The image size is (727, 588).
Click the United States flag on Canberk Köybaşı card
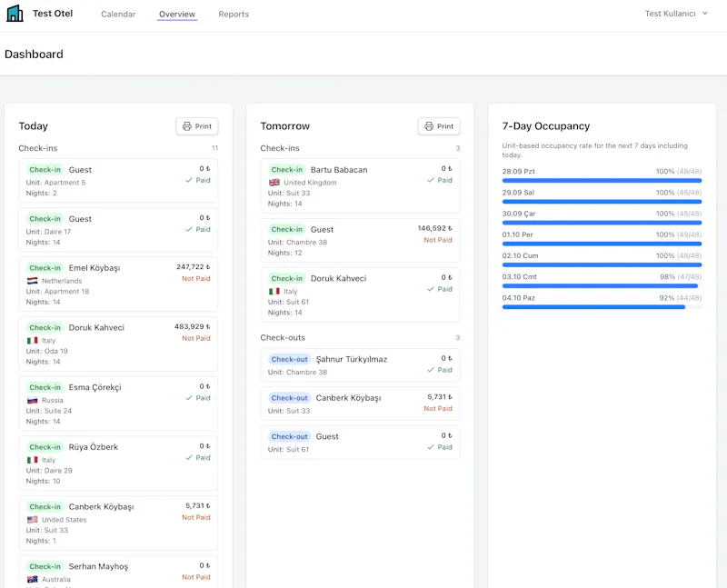tap(33, 520)
